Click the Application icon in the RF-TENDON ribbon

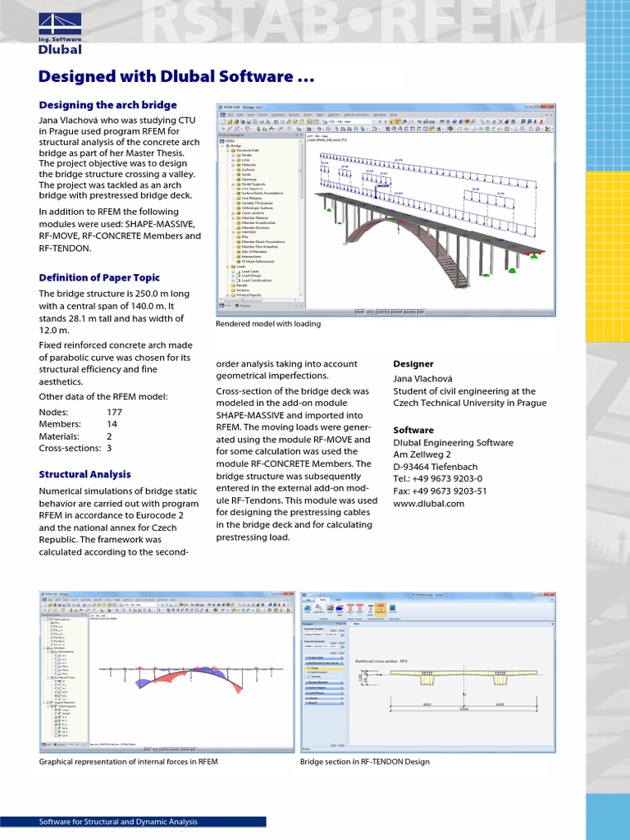click(x=319, y=609)
